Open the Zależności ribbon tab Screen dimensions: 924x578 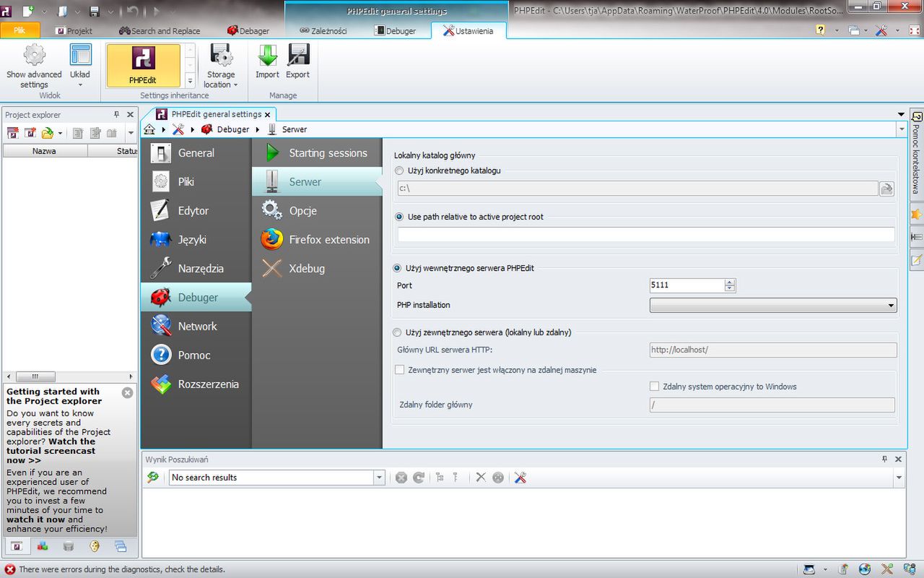323,31
